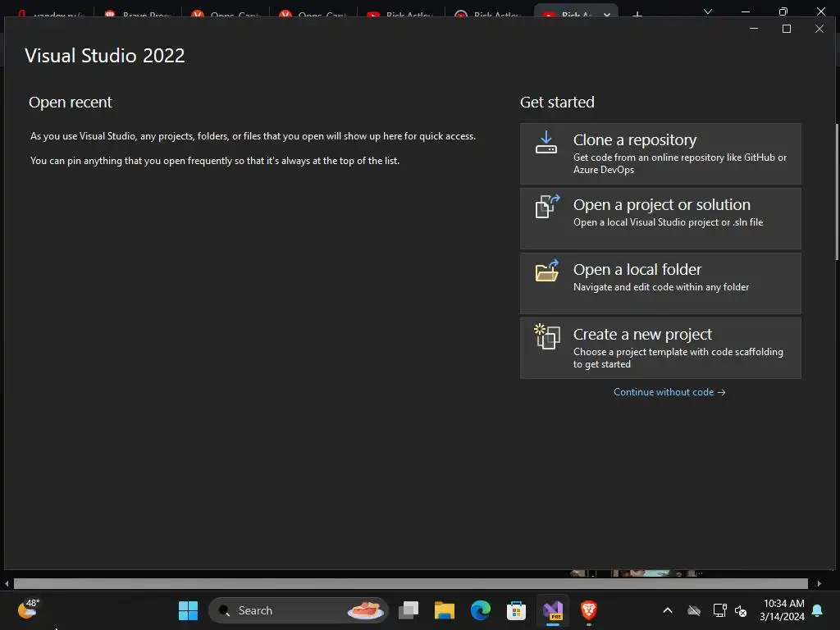Open the Windows Start menu
The height and width of the screenshot is (630, 840).
[188, 610]
